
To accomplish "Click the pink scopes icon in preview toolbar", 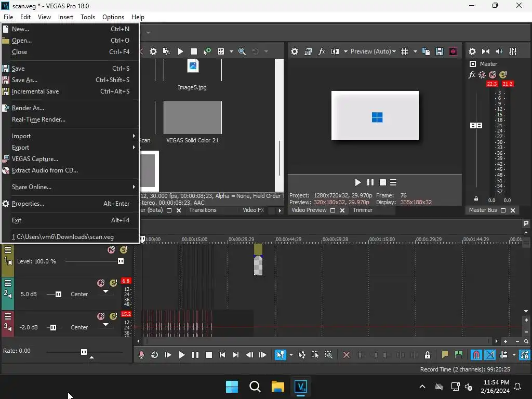I will (x=453, y=51).
